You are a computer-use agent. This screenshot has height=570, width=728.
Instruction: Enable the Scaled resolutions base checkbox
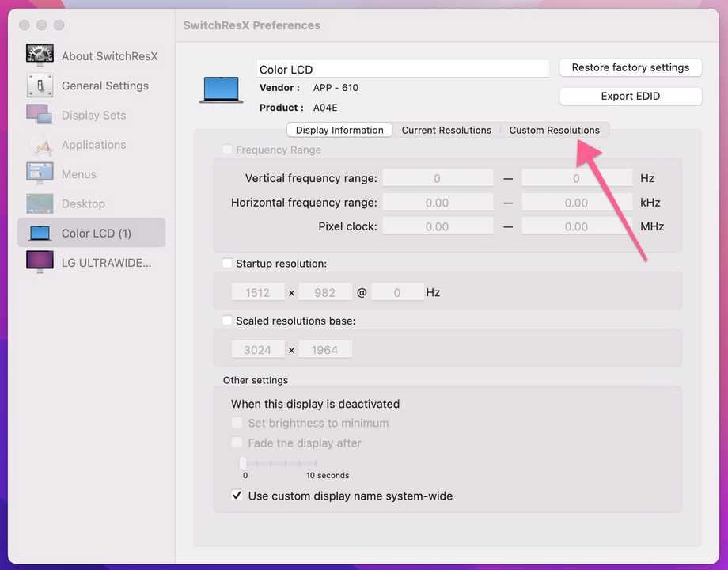click(x=227, y=320)
